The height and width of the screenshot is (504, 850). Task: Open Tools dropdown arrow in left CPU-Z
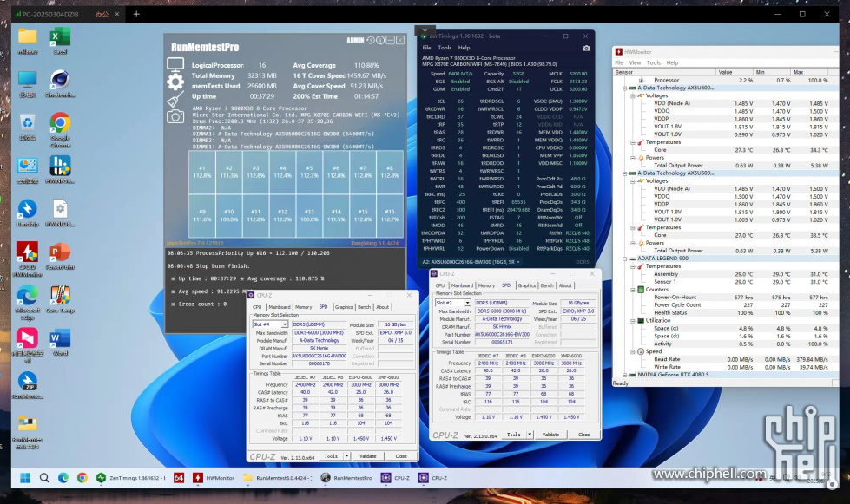tap(347, 456)
